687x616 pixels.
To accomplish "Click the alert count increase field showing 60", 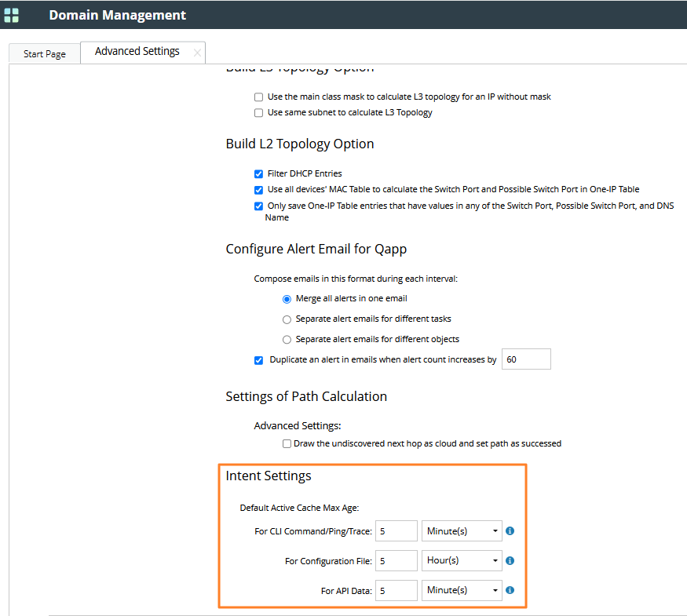I will [x=525, y=359].
